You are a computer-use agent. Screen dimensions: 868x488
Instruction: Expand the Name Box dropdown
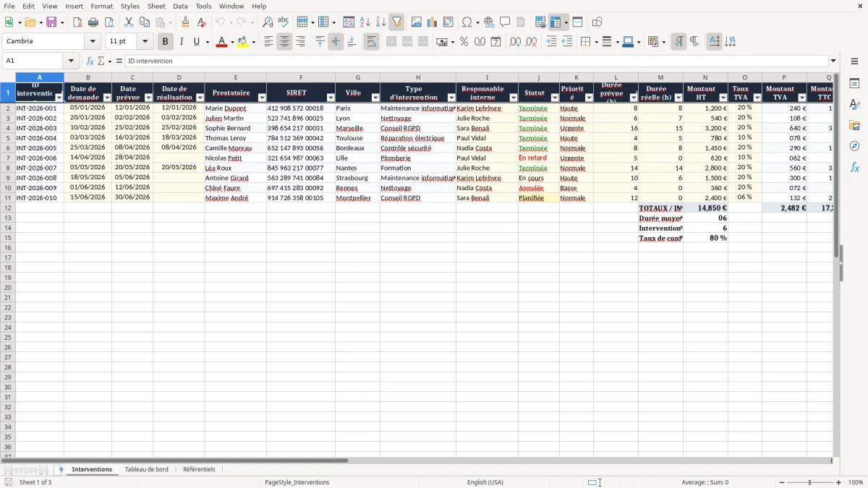[71, 61]
